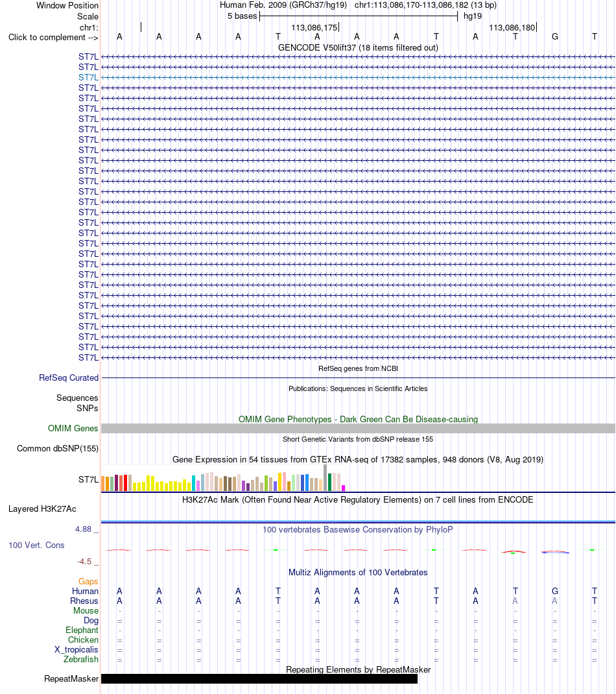
Task: Click the "100 Vert. Cons" track label
Action: click(36, 545)
